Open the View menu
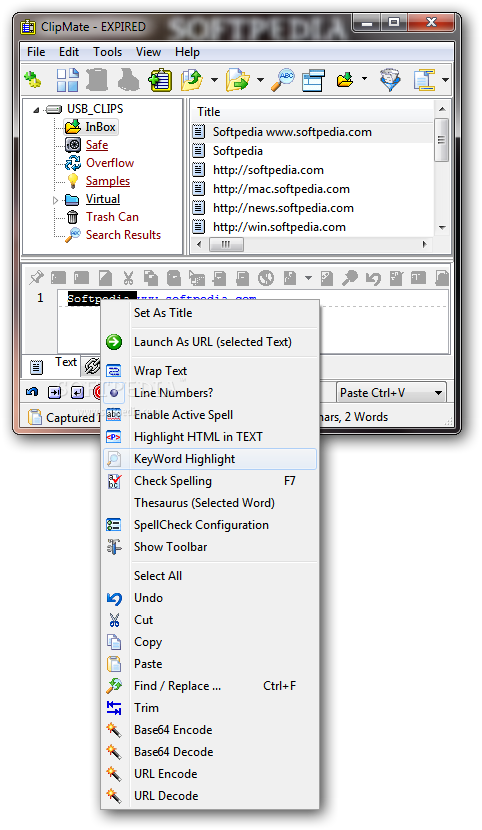The height and width of the screenshot is (830, 482). click(148, 52)
